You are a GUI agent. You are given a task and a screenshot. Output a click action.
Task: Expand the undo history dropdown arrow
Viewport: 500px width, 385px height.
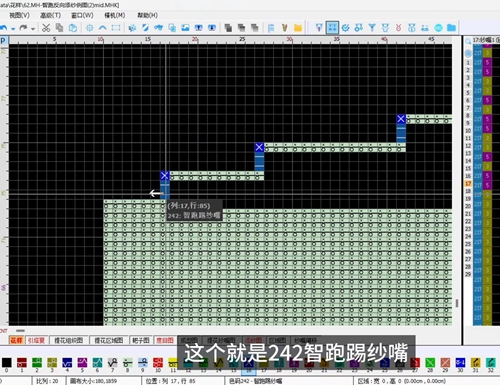13,29
